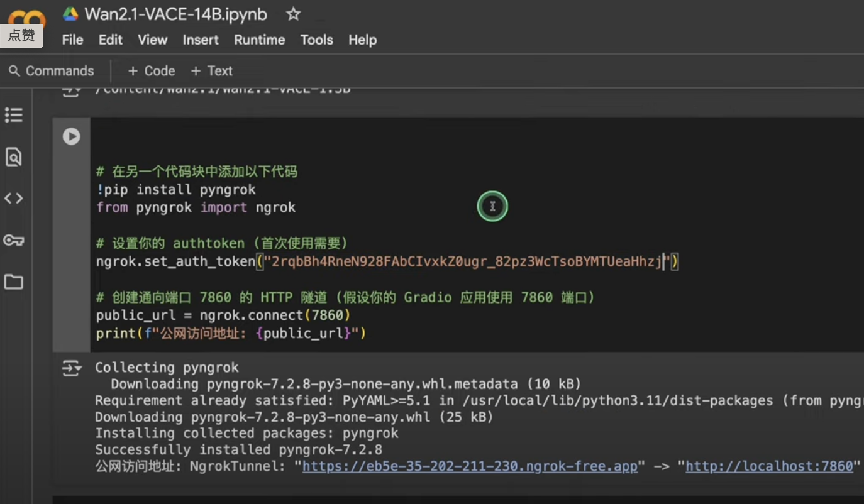The image size is (864, 504).
Task: Click the line '!pip install pyngrok'
Action: coord(176,189)
